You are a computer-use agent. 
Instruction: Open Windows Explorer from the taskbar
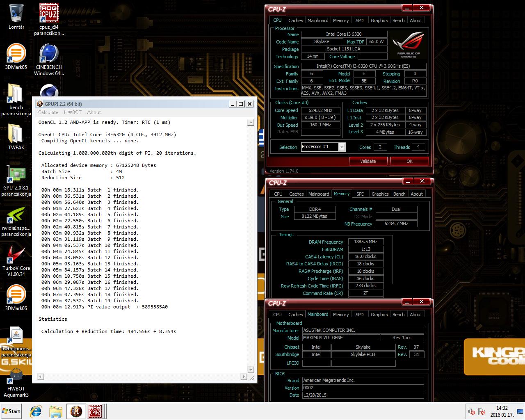pyautogui.click(x=55, y=411)
